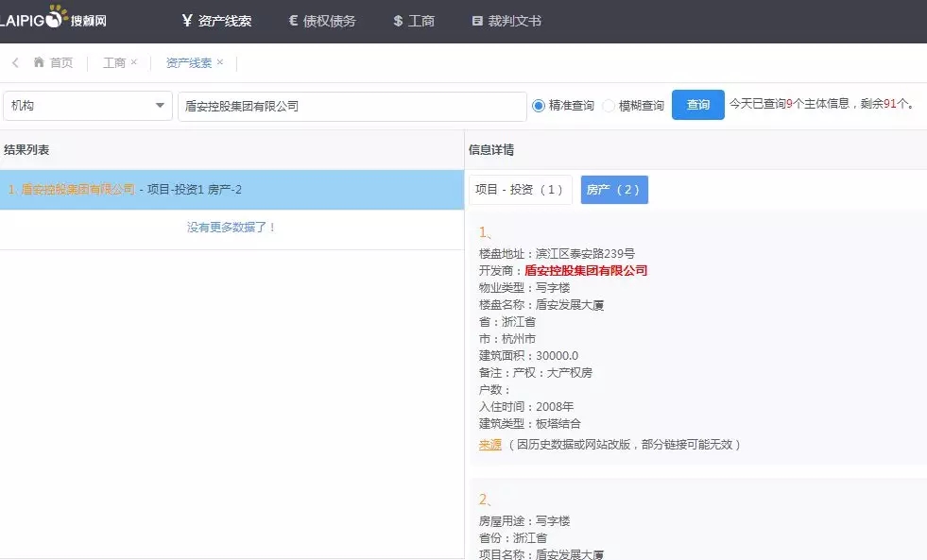Screen dimensions: 927x560
Task: Go to 首页 home tab
Action: 53,62
